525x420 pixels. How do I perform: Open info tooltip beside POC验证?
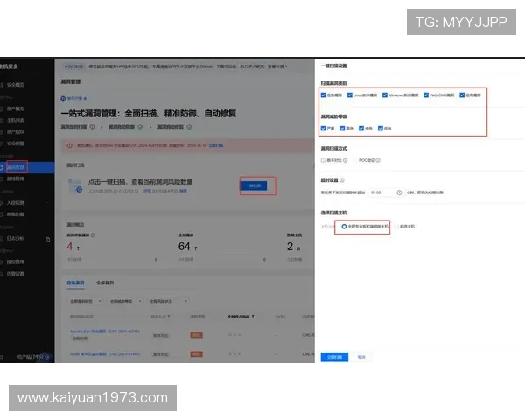[x=378, y=160]
